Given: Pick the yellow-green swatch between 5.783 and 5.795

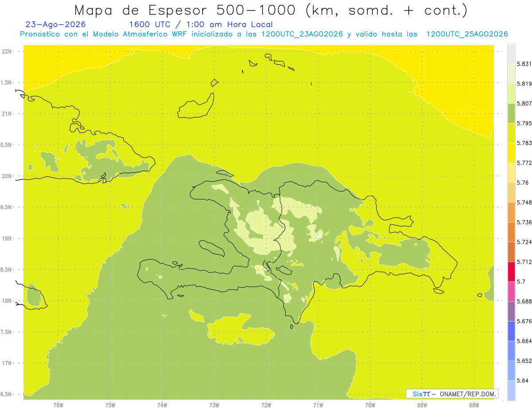Looking at the screenshot, I should point(511,133).
